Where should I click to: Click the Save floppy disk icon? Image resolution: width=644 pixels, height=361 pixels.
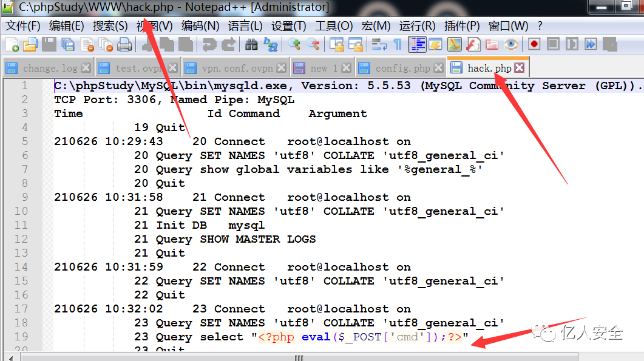(x=49, y=44)
